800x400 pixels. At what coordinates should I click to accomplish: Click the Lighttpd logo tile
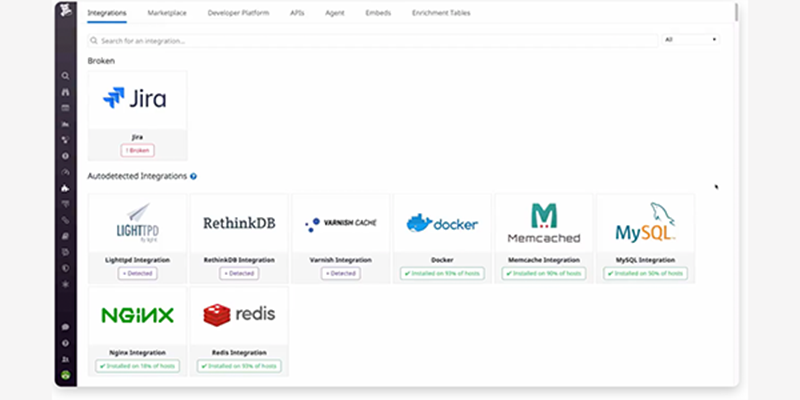pos(137,223)
